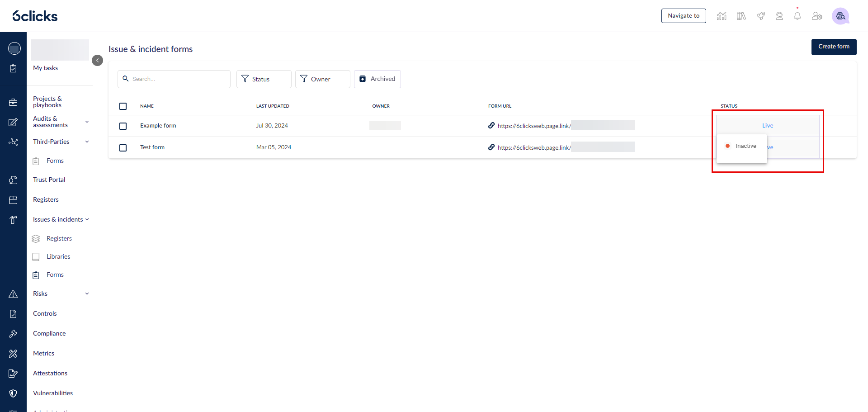Open Controls in sidebar

point(45,313)
